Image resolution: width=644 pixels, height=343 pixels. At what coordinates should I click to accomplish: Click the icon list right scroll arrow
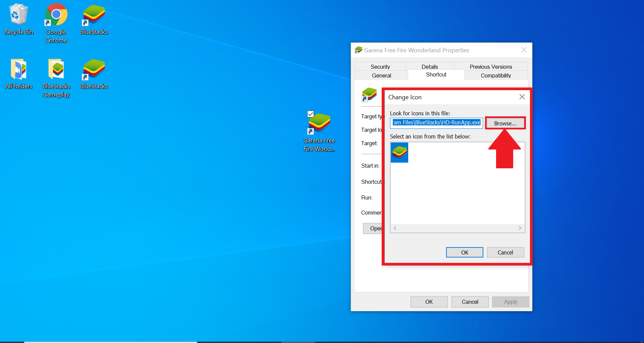(x=520, y=228)
